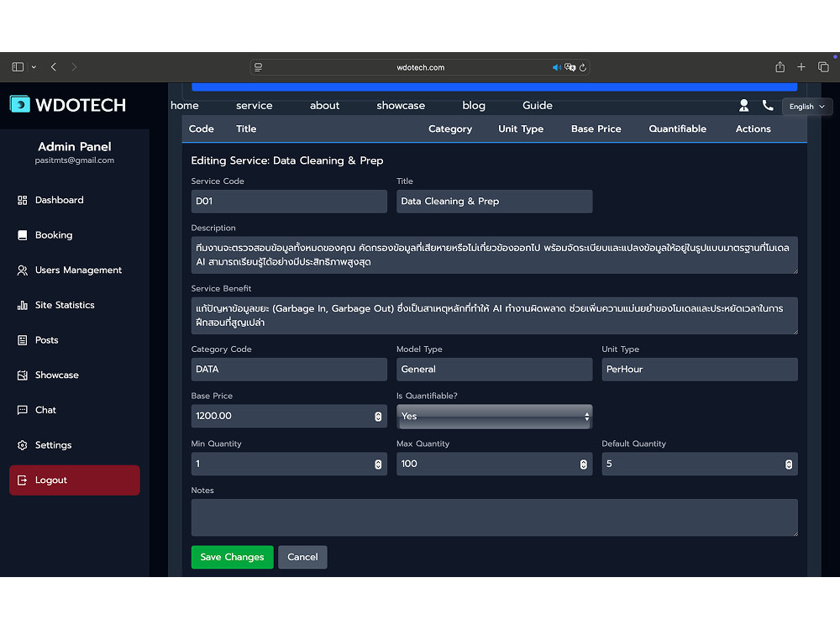Focus the wdotech.com address bar
Viewport: 840px width, 630px height.
point(420,67)
